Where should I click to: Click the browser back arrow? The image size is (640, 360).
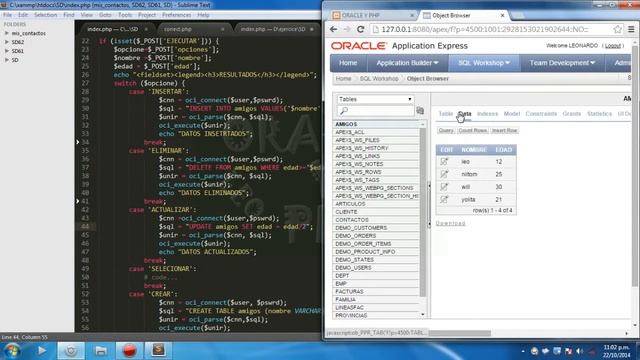click(x=333, y=29)
